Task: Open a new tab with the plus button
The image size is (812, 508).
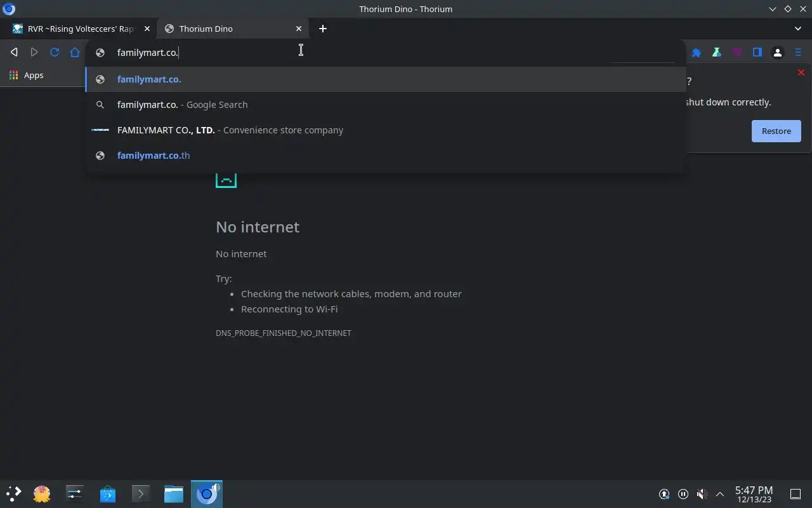Action: pos(323,29)
